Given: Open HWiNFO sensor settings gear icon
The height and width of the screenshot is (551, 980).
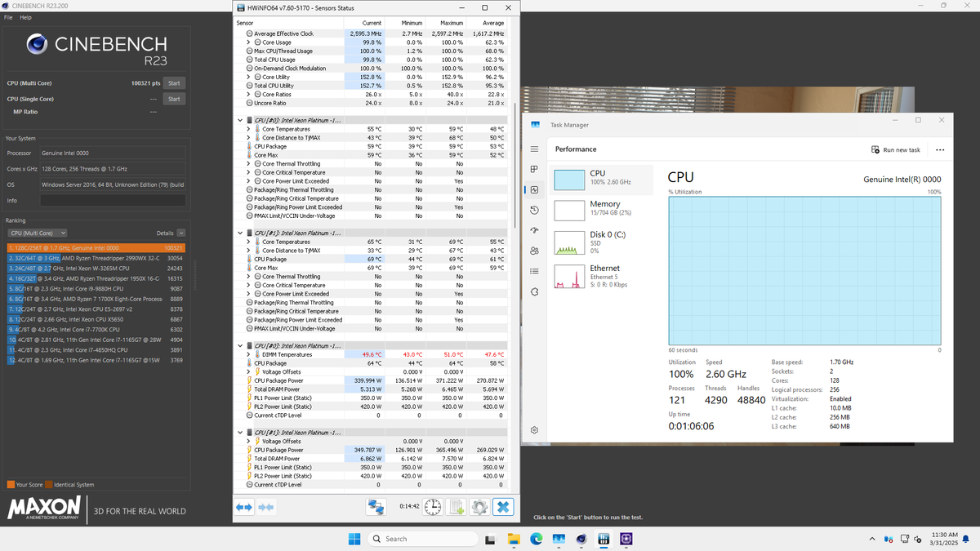Looking at the screenshot, I should click(479, 507).
